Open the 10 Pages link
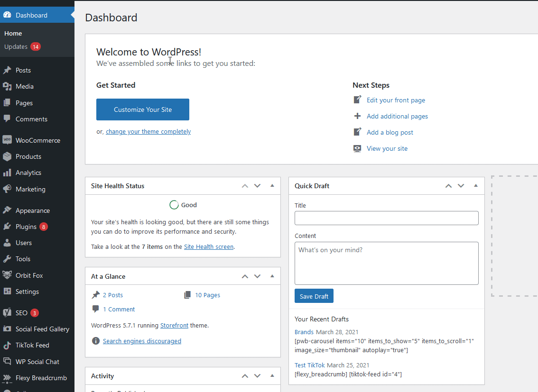The width and height of the screenshot is (538, 392). point(208,295)
